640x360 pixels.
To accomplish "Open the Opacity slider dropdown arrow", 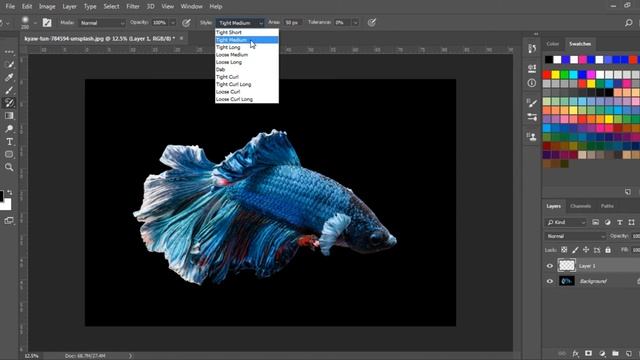I will click(x=173, y=23).
